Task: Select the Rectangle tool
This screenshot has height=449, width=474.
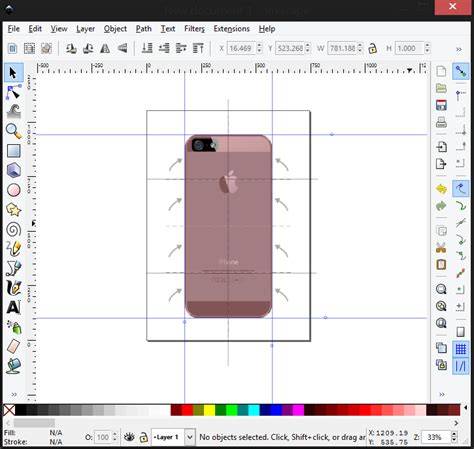Action: tap(13, 151)
